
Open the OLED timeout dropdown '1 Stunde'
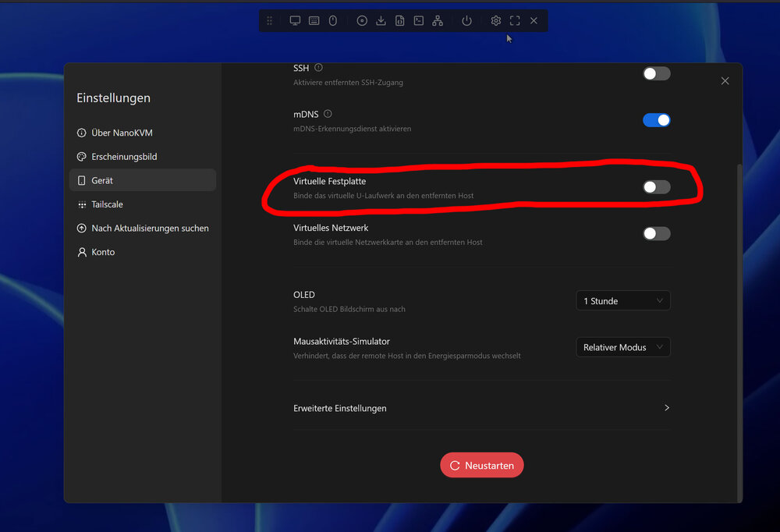[x=623, y=300]
